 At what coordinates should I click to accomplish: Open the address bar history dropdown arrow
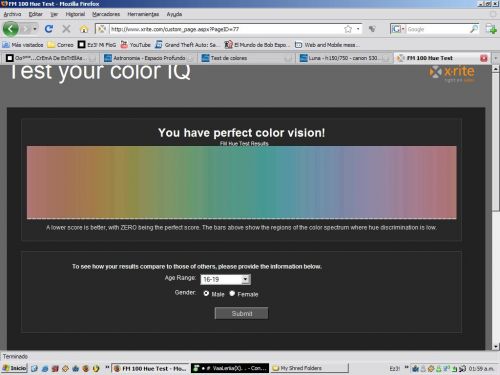point(358,29)
